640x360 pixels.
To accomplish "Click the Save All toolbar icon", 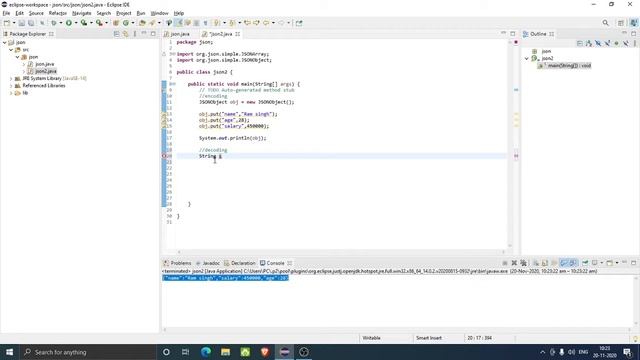I will [31, 23].
